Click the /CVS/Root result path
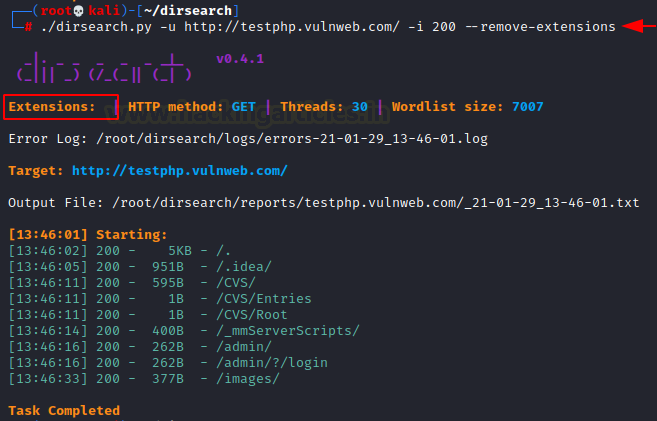657x421 pixels. 252,315
